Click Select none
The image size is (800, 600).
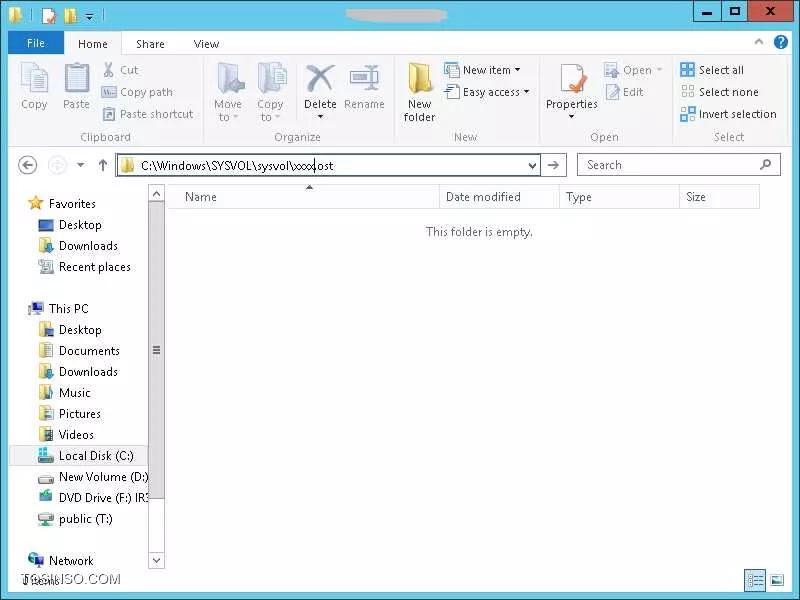tap(719, 92)
